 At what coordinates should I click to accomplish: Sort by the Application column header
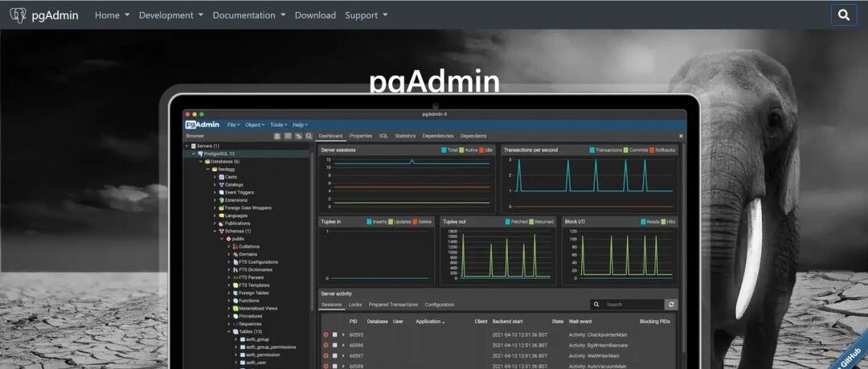click(x=430, y=322)
